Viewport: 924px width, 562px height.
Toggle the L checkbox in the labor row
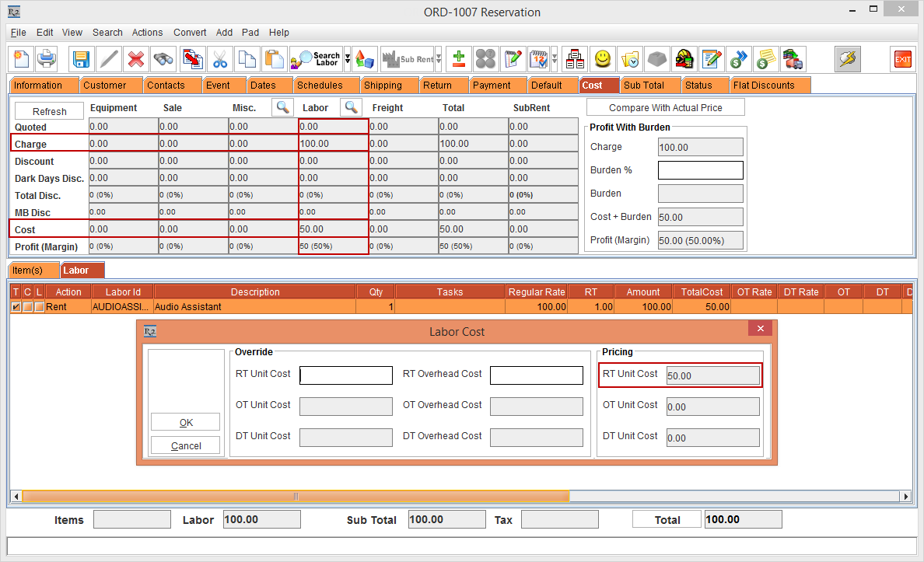tap(39, 307)
